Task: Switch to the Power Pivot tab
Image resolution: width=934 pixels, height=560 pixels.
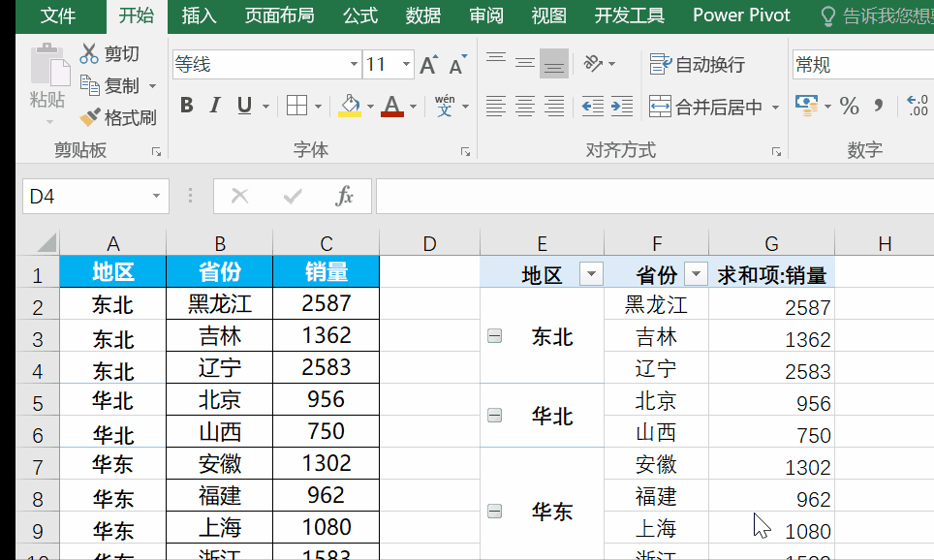Action: tap(741, 16)
